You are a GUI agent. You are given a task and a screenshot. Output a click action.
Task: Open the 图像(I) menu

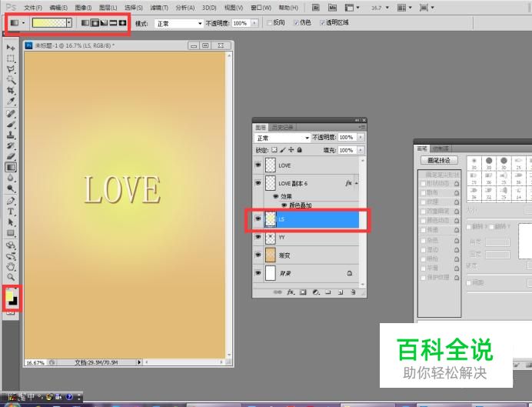tap(83, 8)
